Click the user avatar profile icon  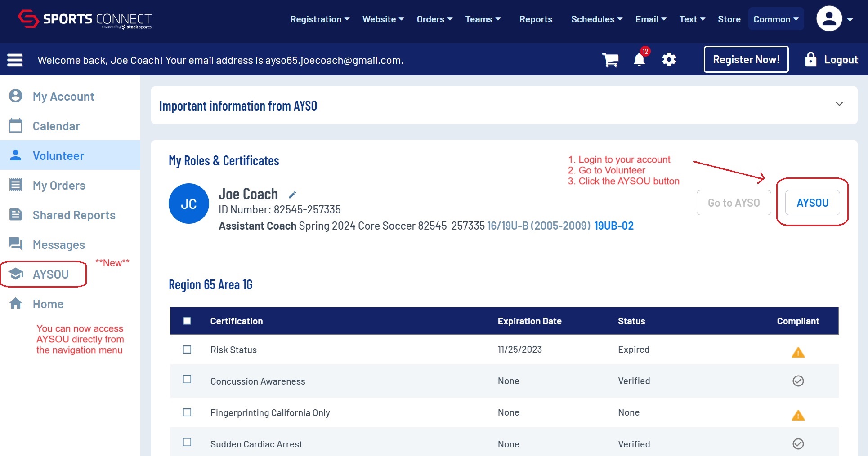[829, 19]
